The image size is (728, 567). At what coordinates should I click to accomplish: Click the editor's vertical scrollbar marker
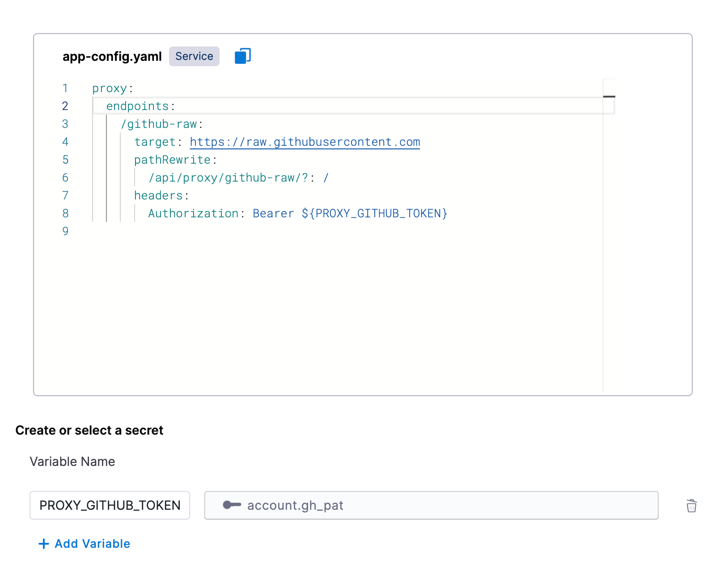point(609,97)
